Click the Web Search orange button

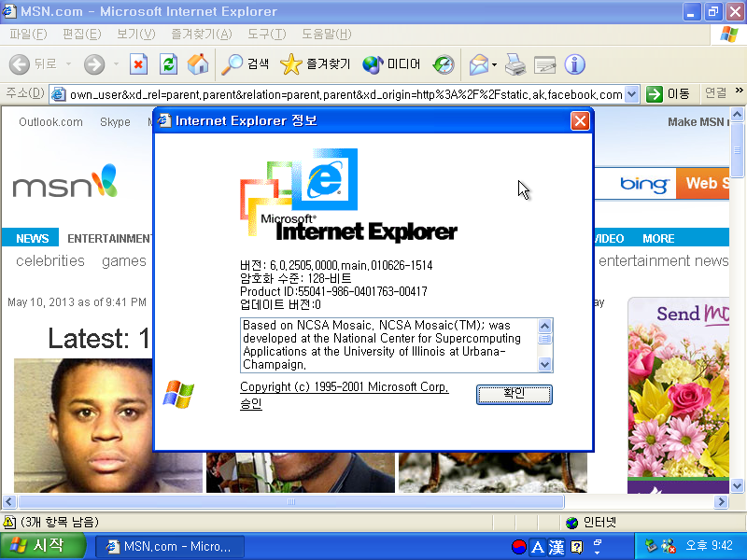(x=702, y=183)
